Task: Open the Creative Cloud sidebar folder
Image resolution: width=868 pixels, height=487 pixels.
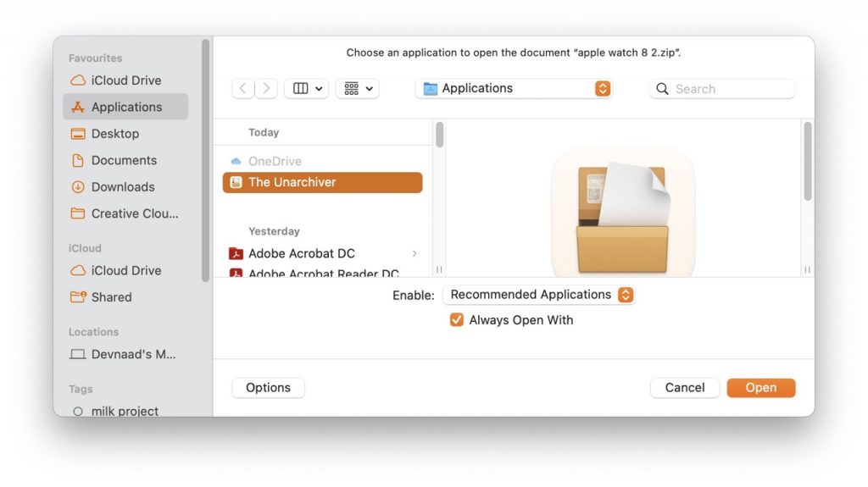Action: click(125, 213)
